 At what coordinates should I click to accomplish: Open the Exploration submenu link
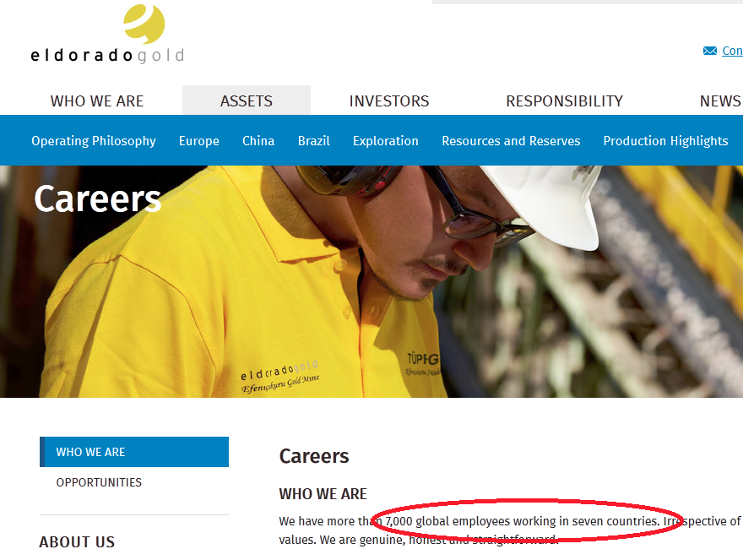click(x=386, y=141)
